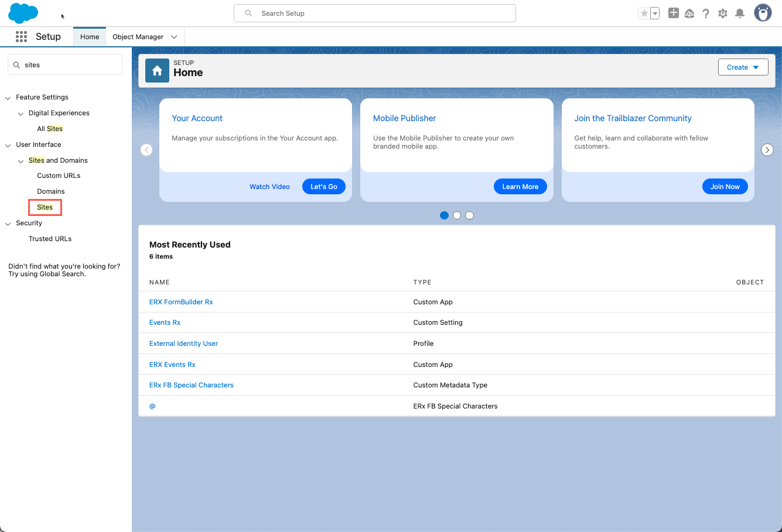Select Sites under Sites and Domains

45,207
